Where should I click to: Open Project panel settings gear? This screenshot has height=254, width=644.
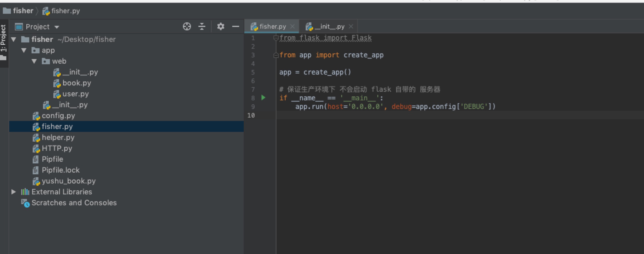220,27
